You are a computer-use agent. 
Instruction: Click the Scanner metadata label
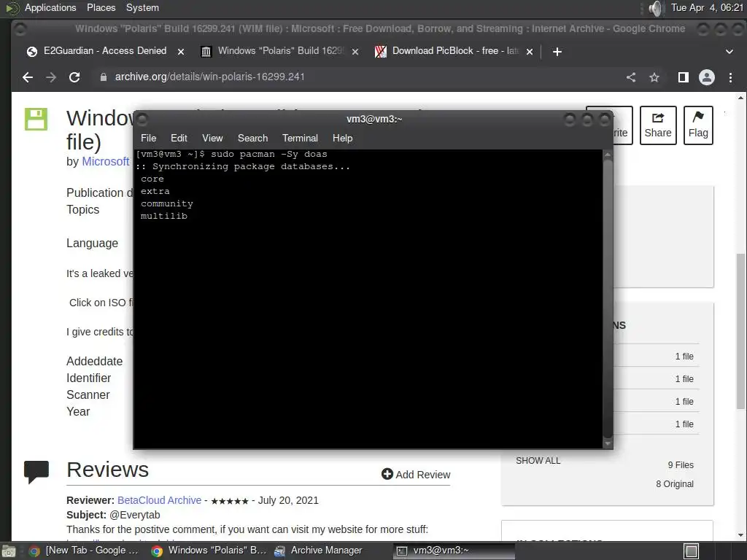pos(88,394)
